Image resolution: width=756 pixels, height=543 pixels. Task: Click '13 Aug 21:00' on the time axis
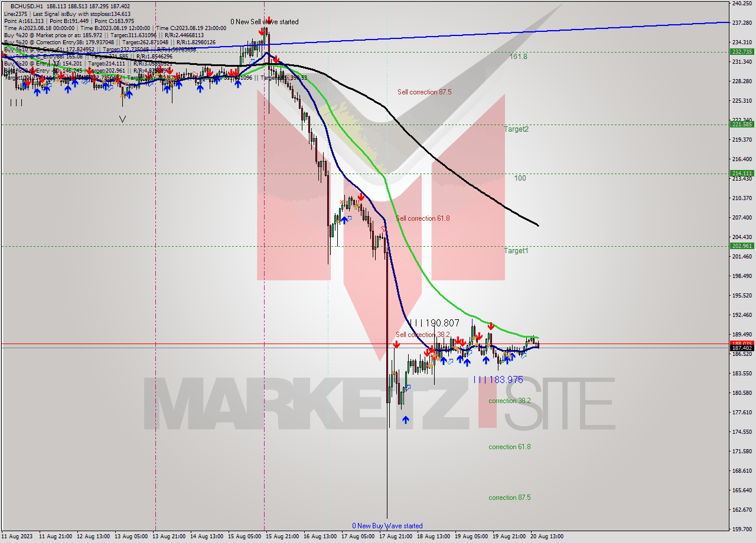pyautogui.click(x=168, y=537)
